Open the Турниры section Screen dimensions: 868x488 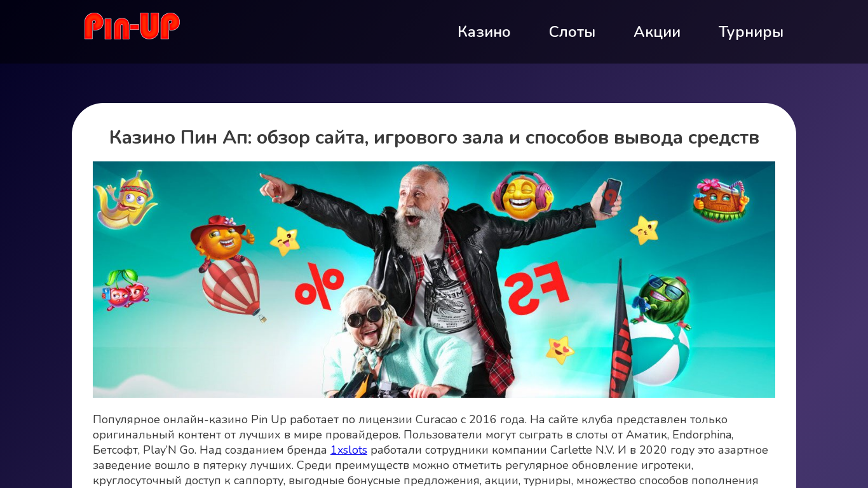[x=751, y=32]
